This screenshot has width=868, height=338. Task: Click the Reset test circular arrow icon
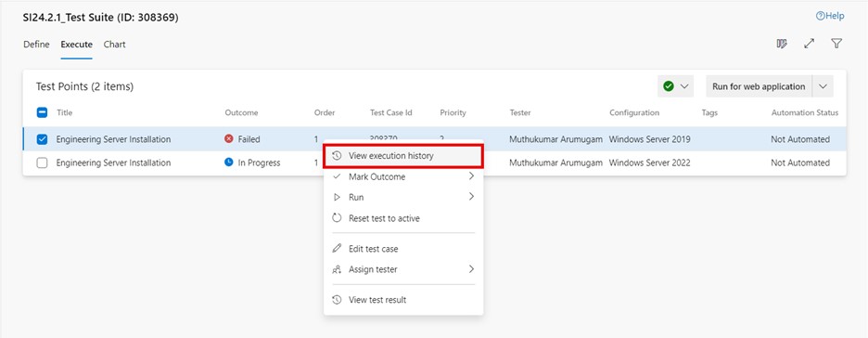click(x=337, y=218)
